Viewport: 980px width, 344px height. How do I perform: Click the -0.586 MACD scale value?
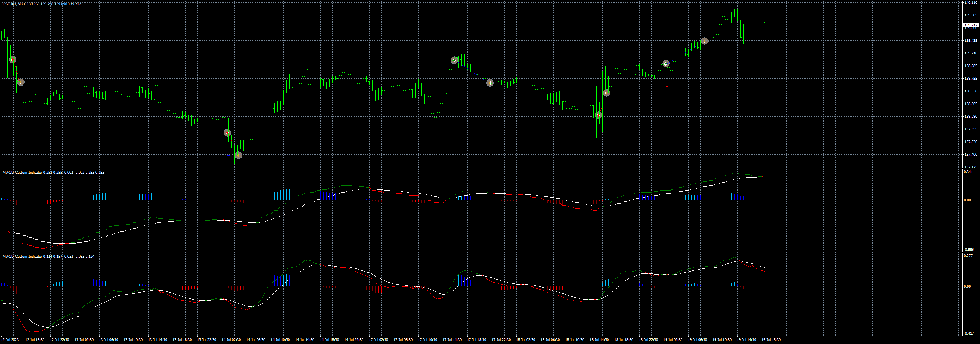969,250
